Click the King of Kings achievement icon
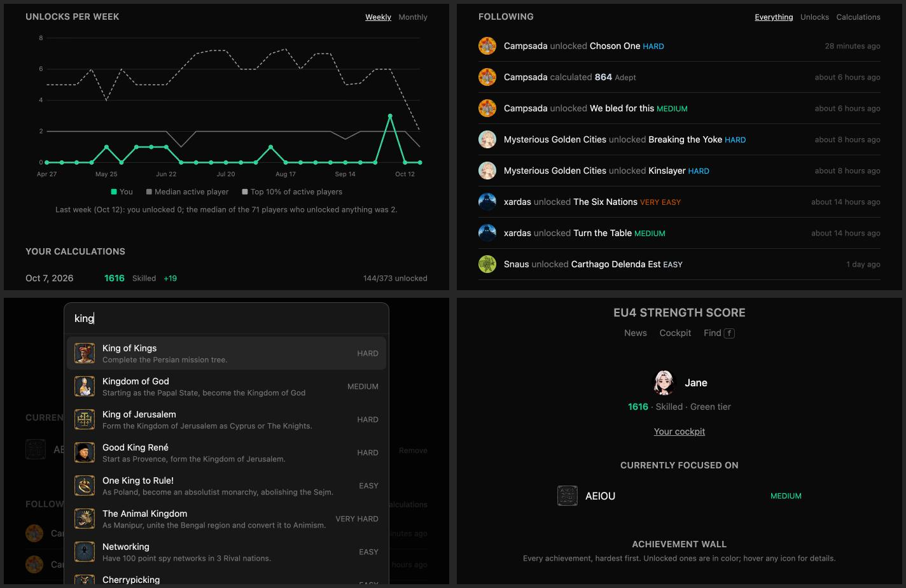 coord(85,353)
